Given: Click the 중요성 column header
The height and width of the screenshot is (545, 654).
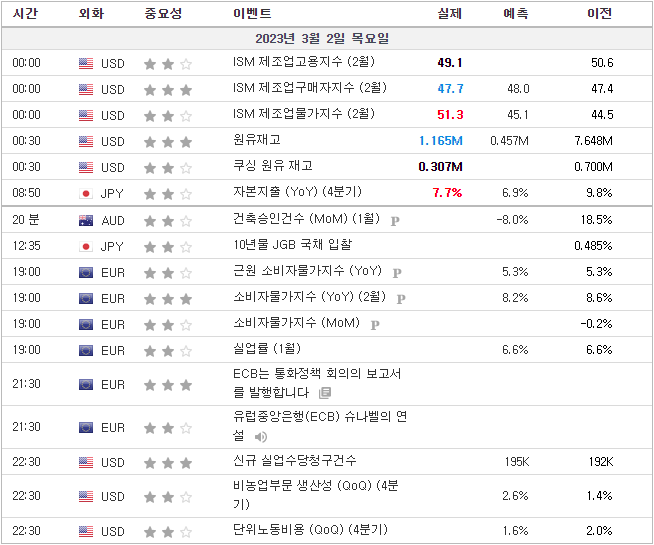Looking at the screenshot, I should point(163,14).
